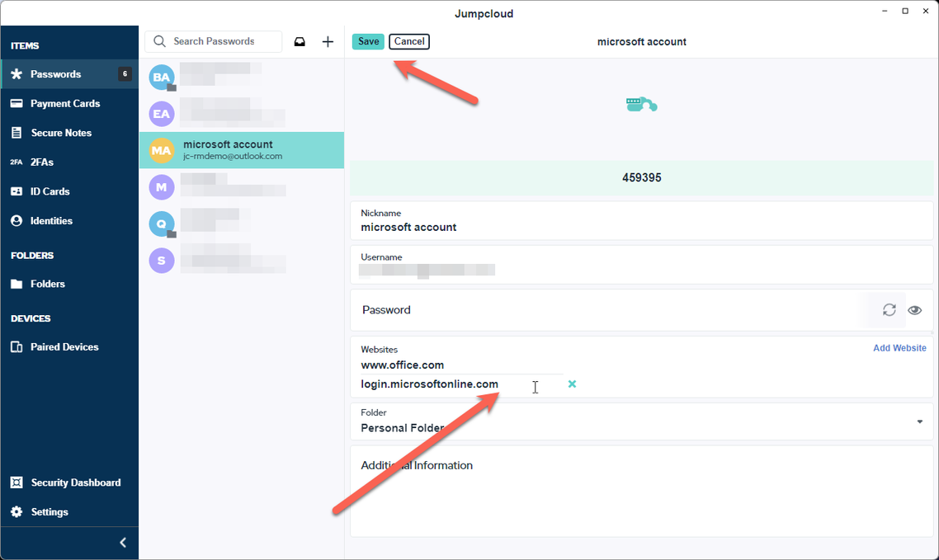Select the BA avatar entry in list
This screenshot has height=560, width=939.
[162, 78]
